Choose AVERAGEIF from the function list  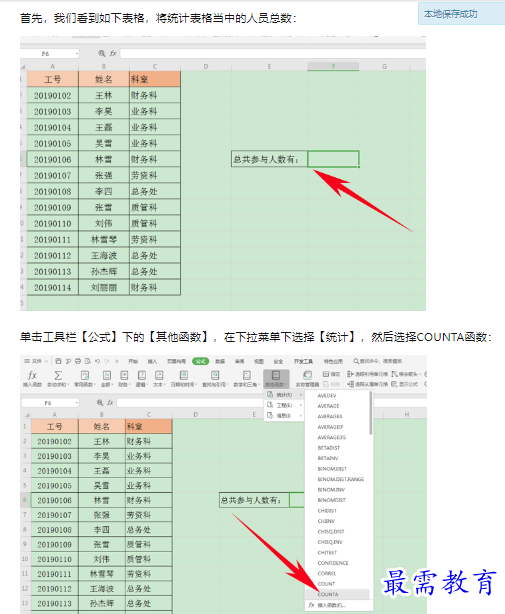pyautogui.click(x=330, y=427)
